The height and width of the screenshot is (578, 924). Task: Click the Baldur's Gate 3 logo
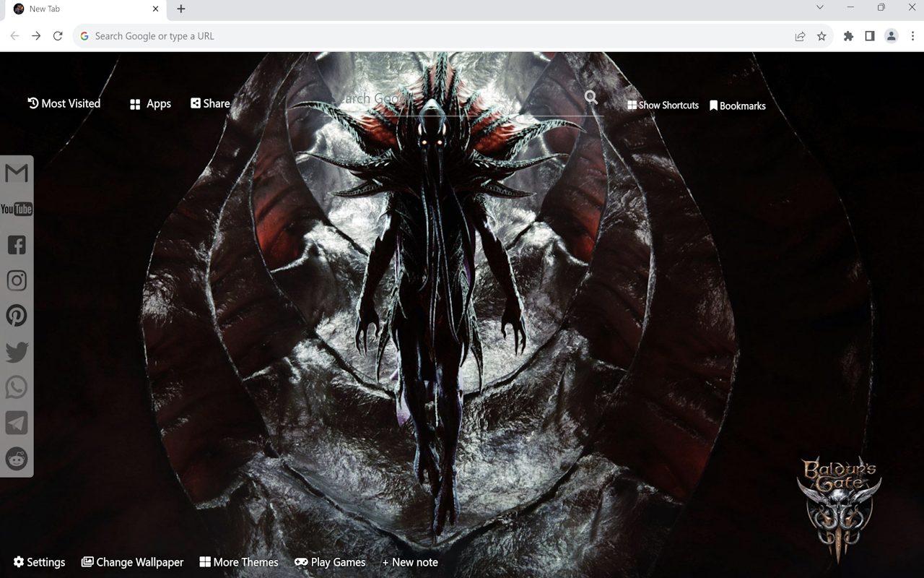pyautogui.click(x=839, y=509)
